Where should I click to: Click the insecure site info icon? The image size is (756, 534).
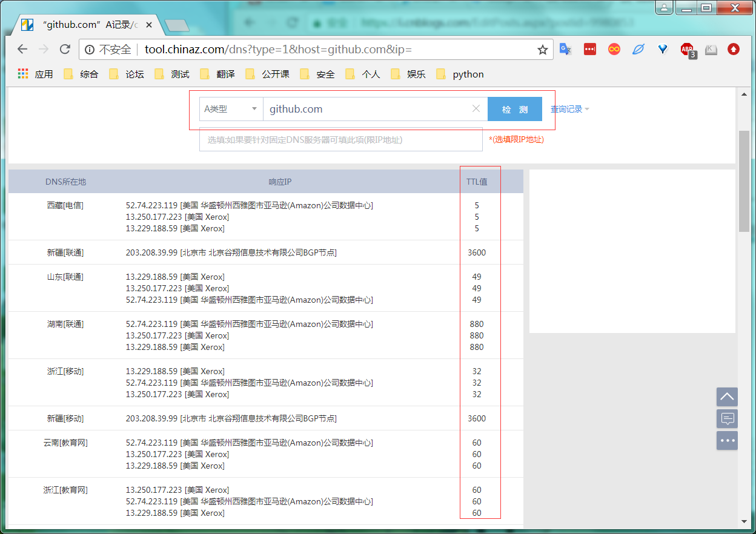[x=90, y=50]
